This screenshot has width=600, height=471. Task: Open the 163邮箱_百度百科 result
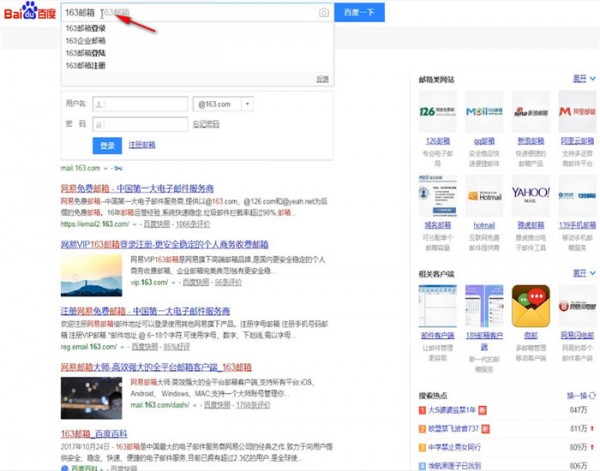tap(94, 434)
